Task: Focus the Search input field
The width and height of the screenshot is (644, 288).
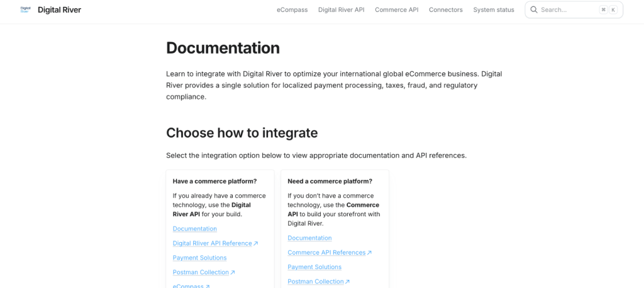Action: coord(574,10)
